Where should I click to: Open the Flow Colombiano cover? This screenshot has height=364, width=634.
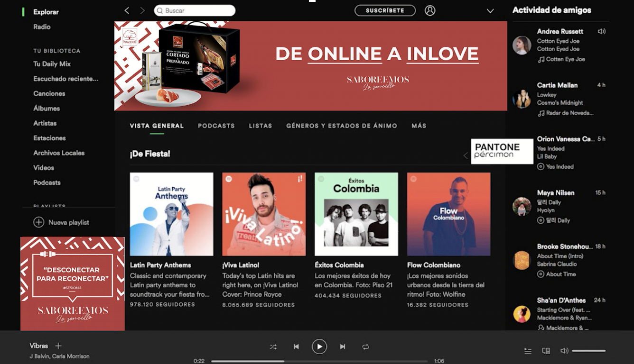pos(449,214)
